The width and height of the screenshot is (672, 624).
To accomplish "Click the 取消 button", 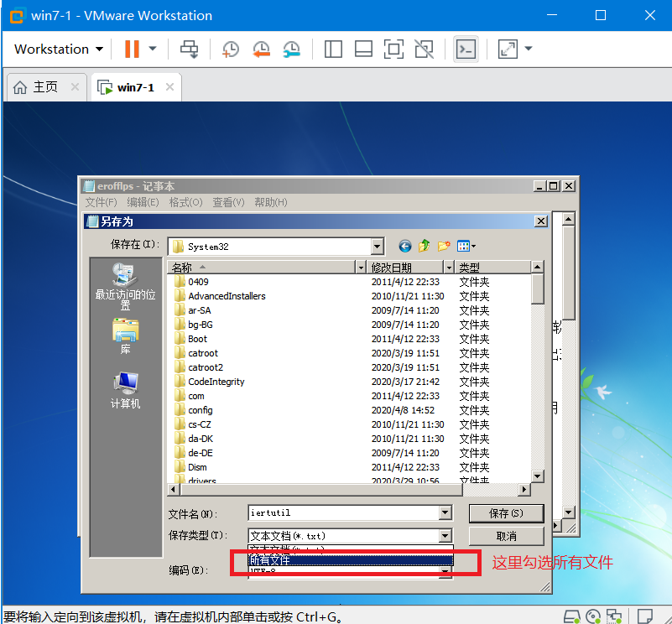I will click(506, 536).
